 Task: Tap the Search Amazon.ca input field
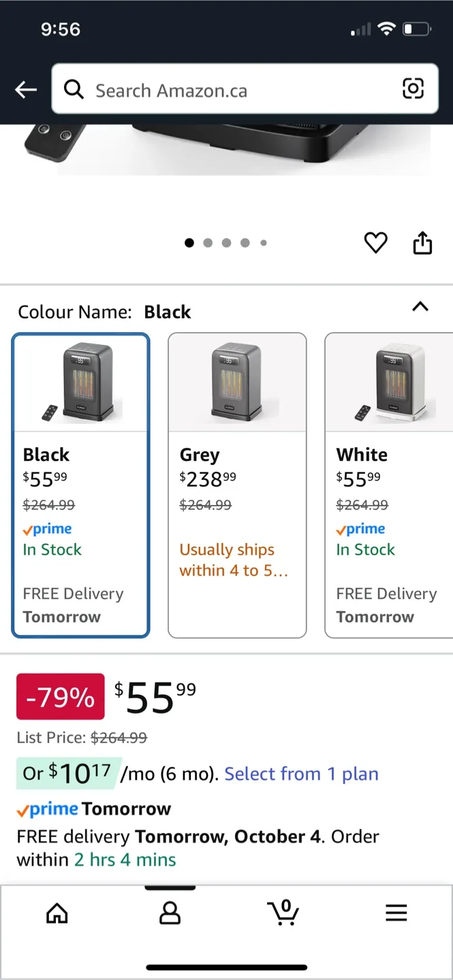(204, 89)
